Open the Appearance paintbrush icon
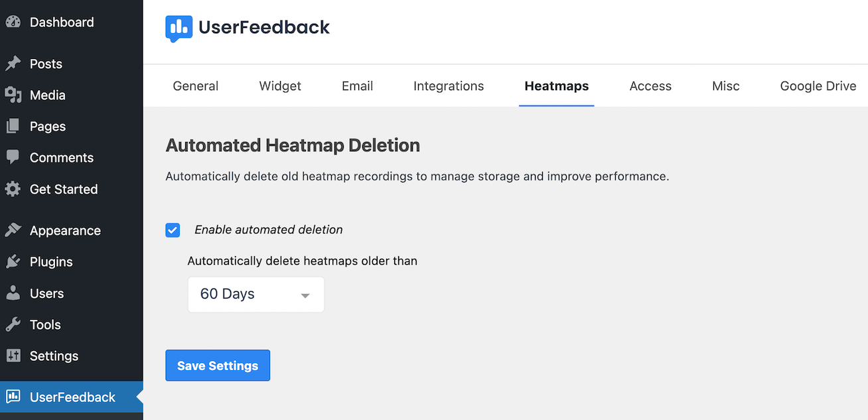 click(x=14, y=230)
